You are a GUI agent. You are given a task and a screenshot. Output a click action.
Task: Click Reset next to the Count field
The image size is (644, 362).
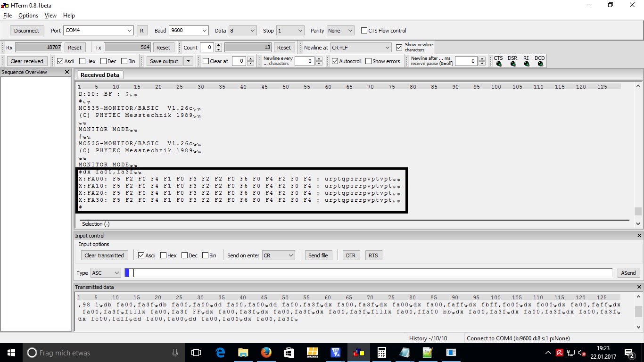point(284,48)
